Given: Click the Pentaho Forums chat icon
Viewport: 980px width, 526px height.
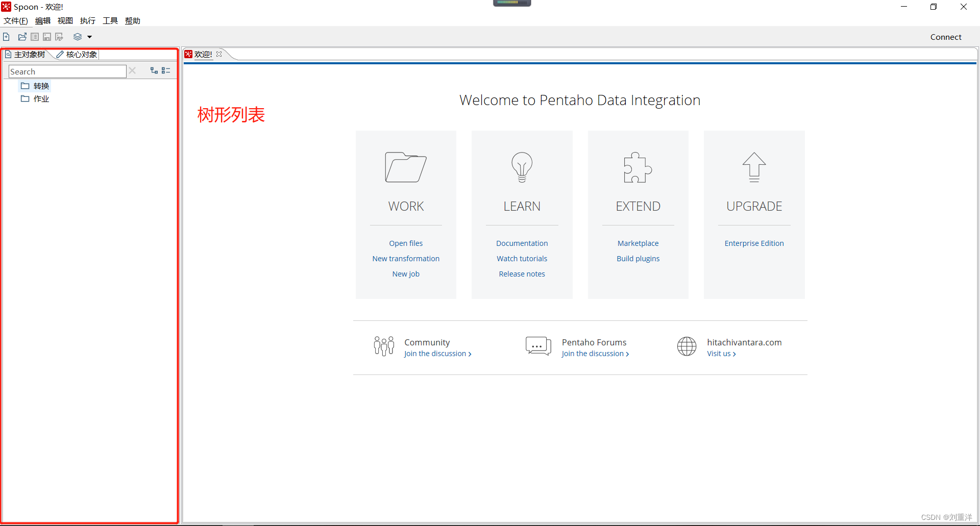Looking at the screenshot, I should [x=538, y=346].
